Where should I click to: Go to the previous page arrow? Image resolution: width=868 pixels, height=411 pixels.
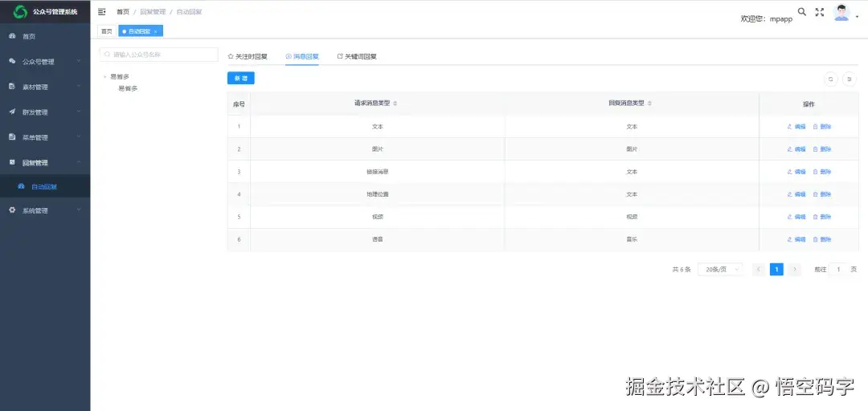point(759,270)
